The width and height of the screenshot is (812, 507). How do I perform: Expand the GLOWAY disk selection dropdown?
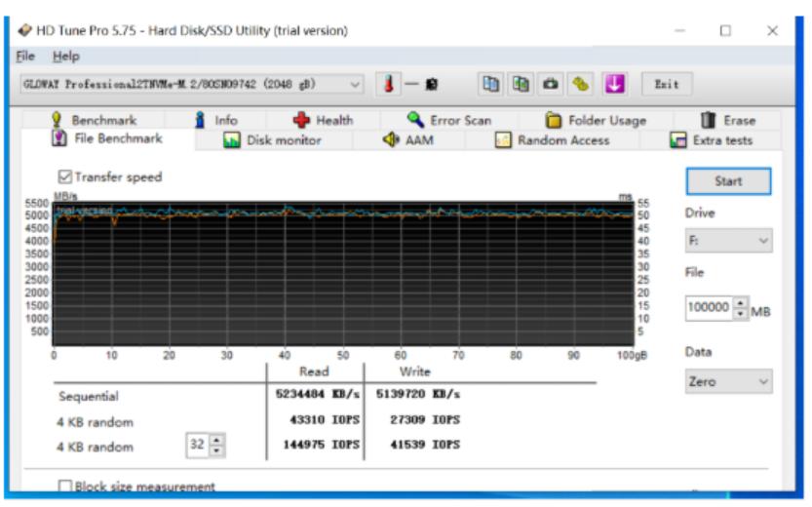[355, 85]
